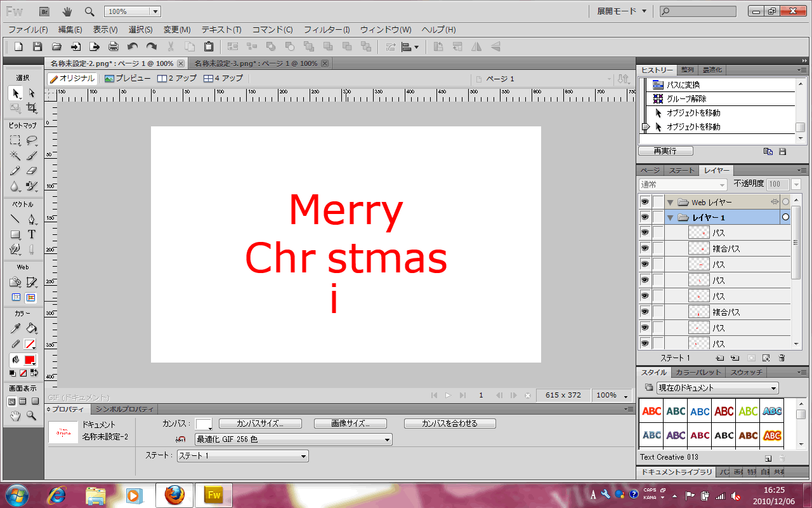Collapse the レイヤー 1 triangle
The image size is (812, 508).
click(670, 218)
